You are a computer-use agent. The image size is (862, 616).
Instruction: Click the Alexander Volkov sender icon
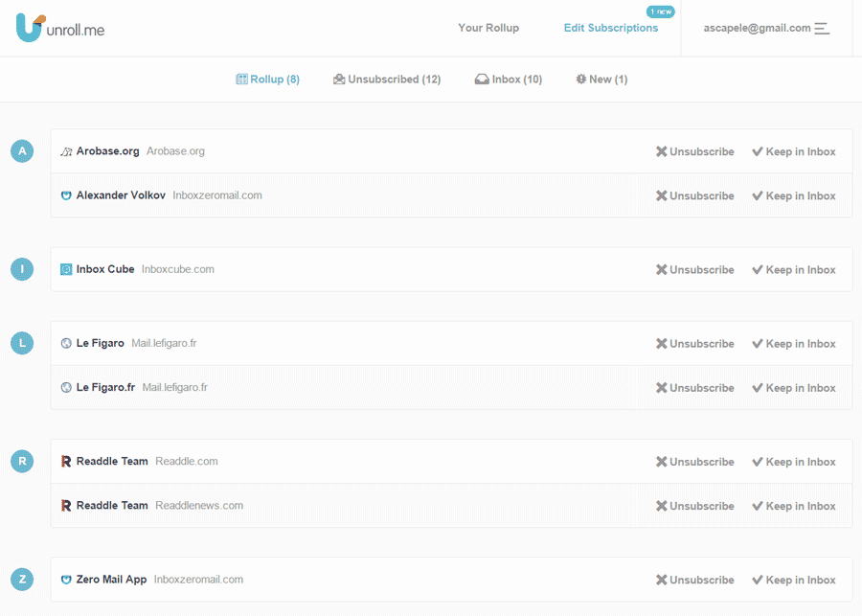[x=66, y=195]
